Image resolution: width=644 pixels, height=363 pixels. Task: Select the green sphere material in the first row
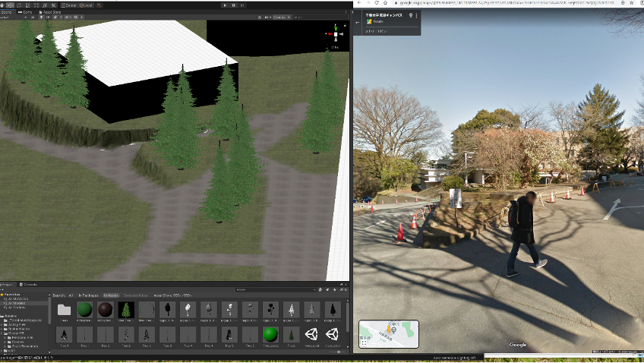click(84, 310)
